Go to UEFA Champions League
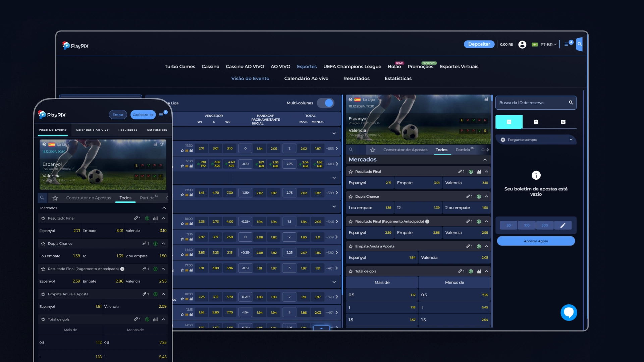The width and height of the screenshot is (644, 362). coord(352,66)
